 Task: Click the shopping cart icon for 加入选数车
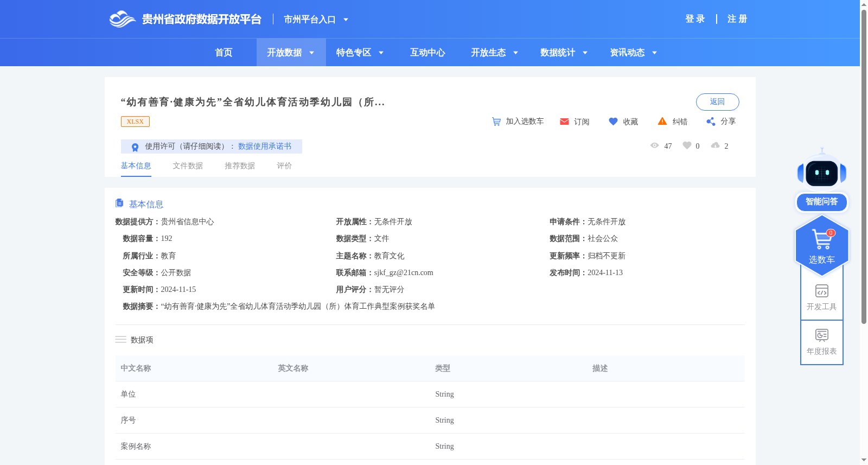pos(496,122)
